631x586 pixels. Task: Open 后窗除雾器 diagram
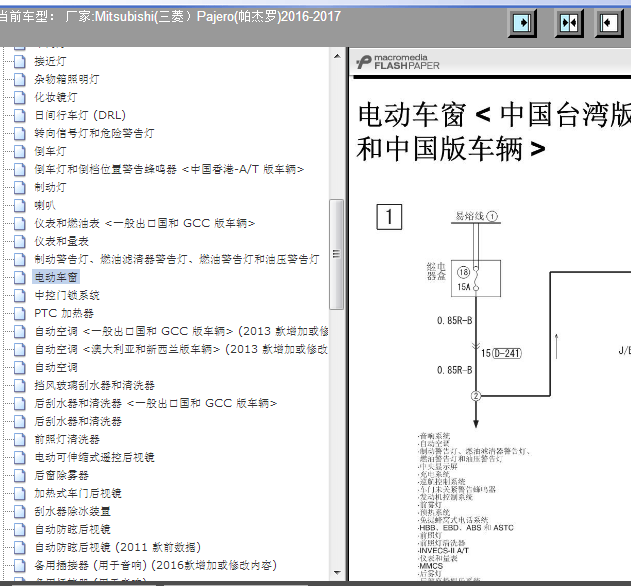coord(61,475)
